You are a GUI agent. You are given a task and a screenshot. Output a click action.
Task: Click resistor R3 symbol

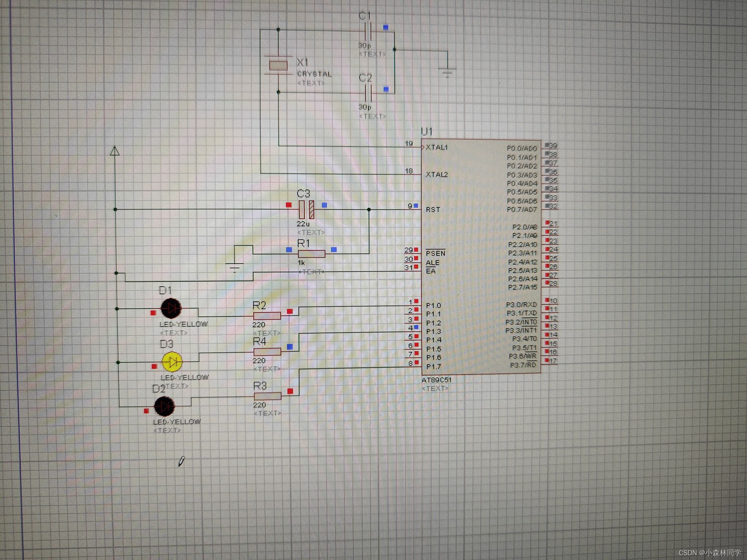(267, 396)
